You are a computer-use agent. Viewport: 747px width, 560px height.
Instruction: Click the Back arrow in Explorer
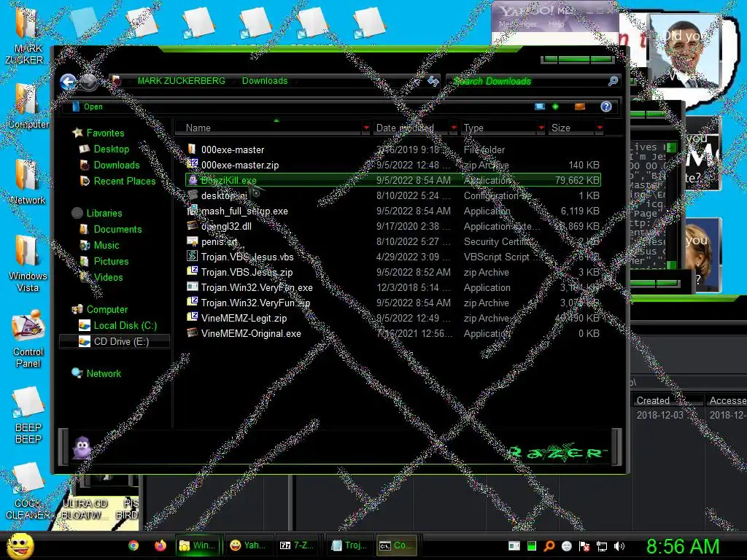68,82
